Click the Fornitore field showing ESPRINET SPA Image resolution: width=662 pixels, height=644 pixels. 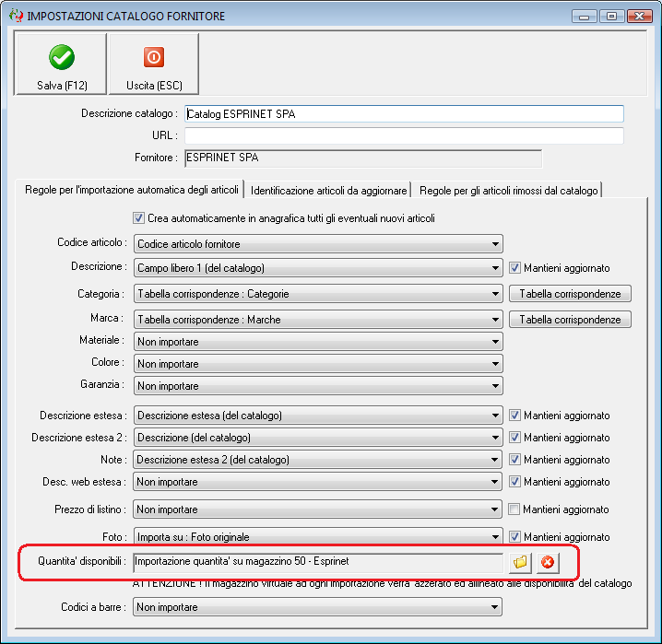[363, 158]
